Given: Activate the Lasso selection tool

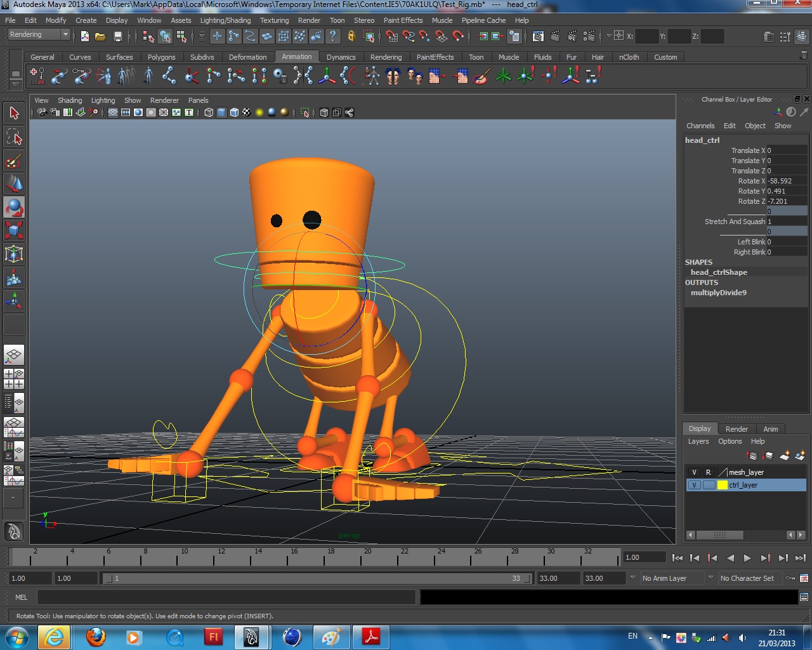Looking at the screenshot, I should [x=14, y=136].
